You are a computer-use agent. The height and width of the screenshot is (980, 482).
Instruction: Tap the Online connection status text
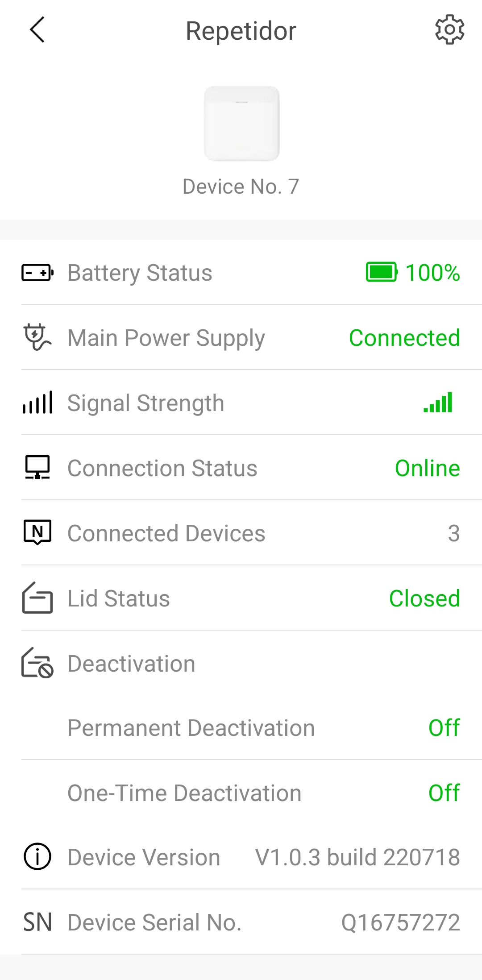click(x=427, y=468)
